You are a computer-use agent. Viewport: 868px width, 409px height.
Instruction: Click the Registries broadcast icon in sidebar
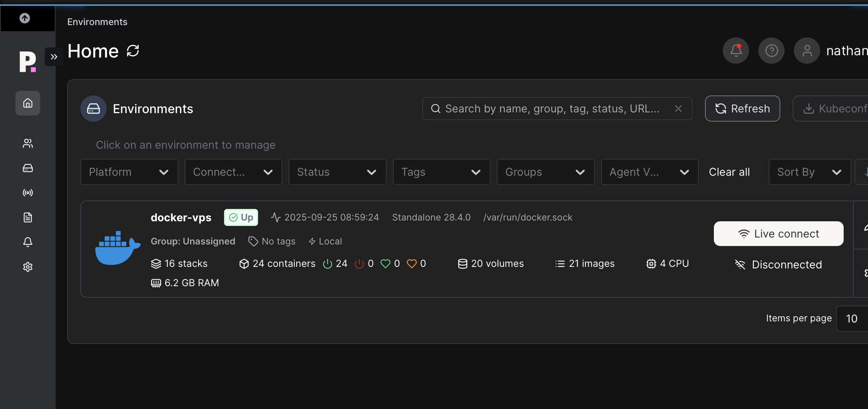pyautogui.click(x=28, y=193)
